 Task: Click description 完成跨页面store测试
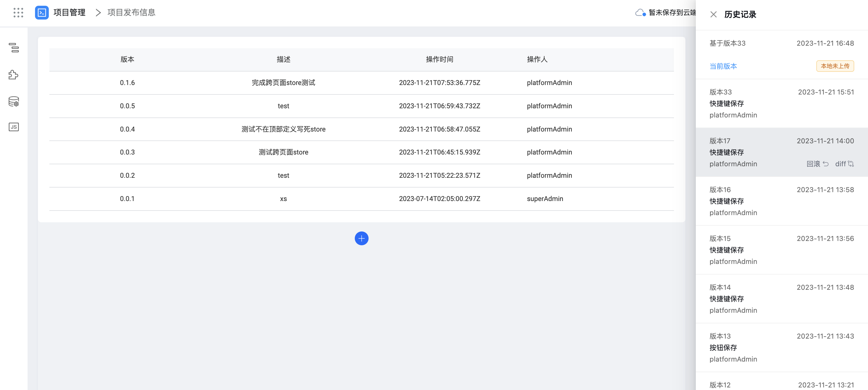click(283, 83)
